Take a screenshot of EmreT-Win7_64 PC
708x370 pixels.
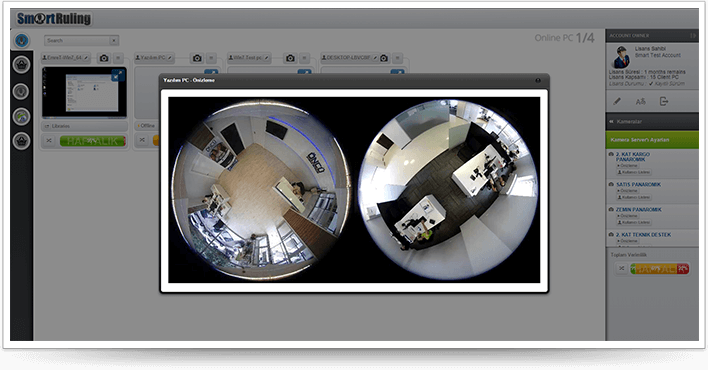[104, 58]
